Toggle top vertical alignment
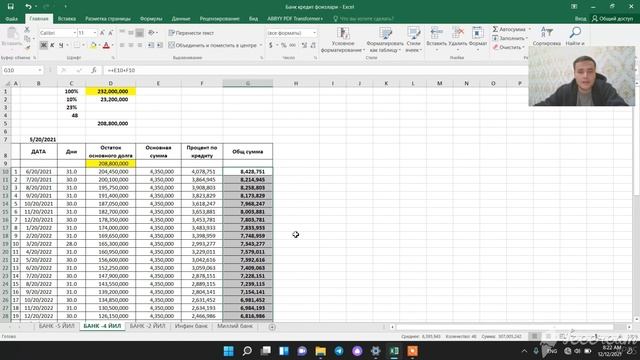Image resolution: width=640 pixels, height=360 pixels. (x=122, y=33)
